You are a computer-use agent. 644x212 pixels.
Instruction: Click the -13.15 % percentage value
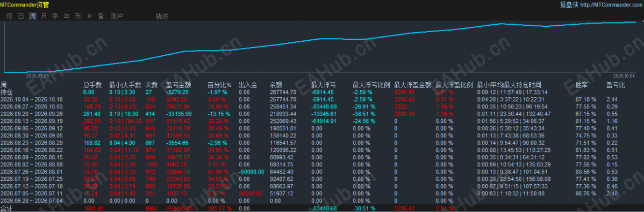(x=218, y=113)
